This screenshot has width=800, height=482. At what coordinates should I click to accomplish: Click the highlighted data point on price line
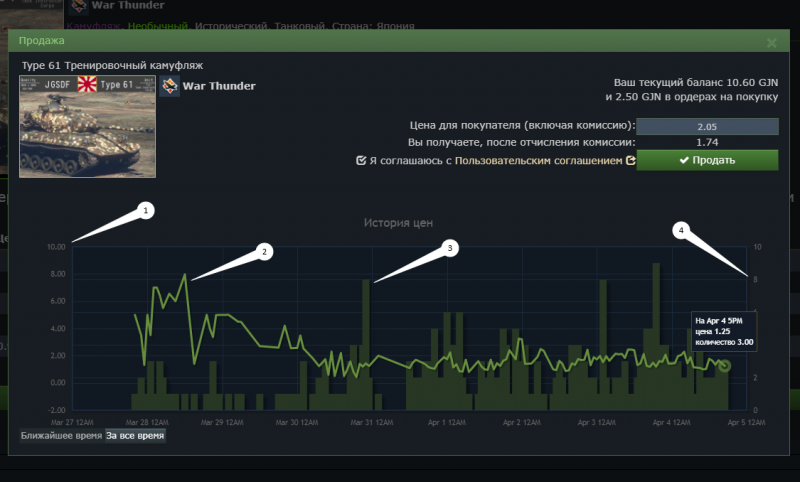point(725,366)
